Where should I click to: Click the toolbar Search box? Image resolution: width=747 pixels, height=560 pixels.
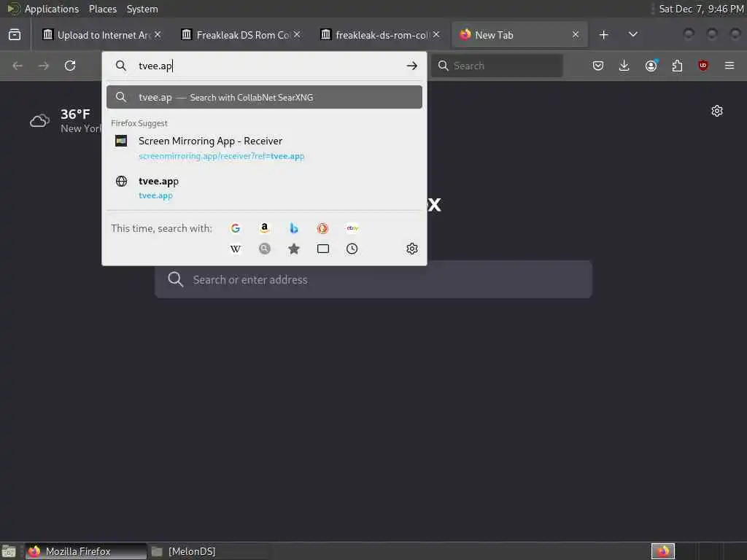[x=498, y=66]
